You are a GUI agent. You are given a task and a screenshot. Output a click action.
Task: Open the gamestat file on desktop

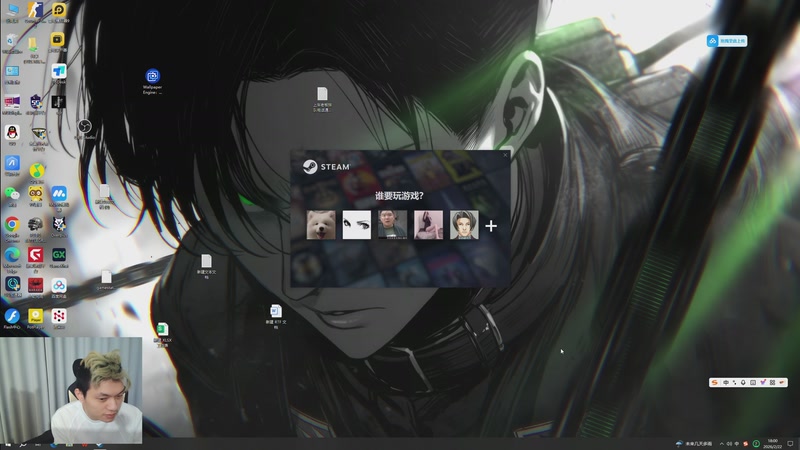106,280
